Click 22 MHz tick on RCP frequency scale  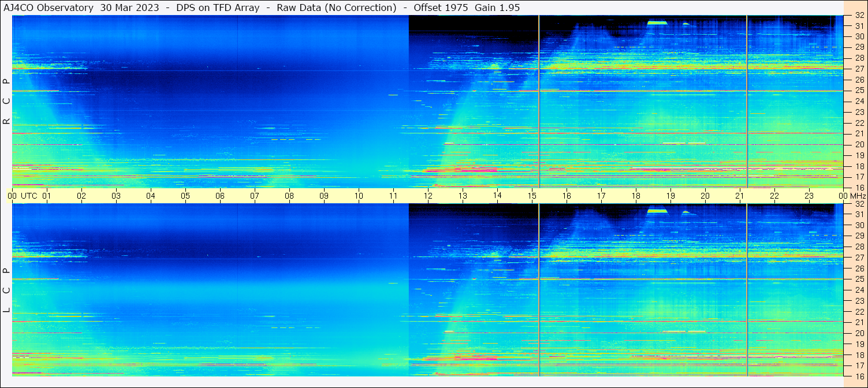[x=859, y=123]
